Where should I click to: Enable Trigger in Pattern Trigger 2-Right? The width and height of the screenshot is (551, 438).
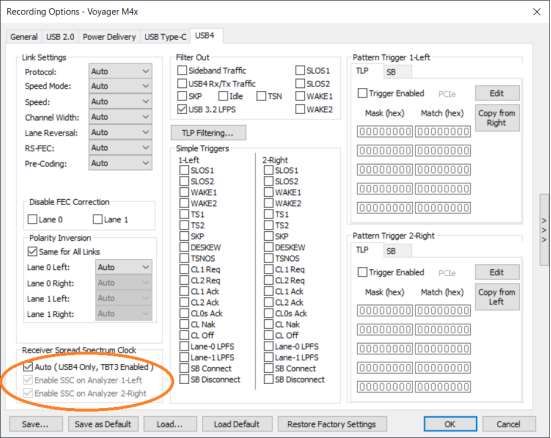tap(362, 272)
